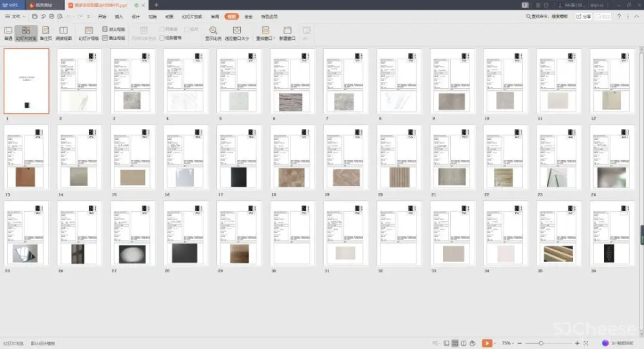Click the zoom slider handle in status bar
This screenshot has width=644, height=349.
tap(541, 343)
